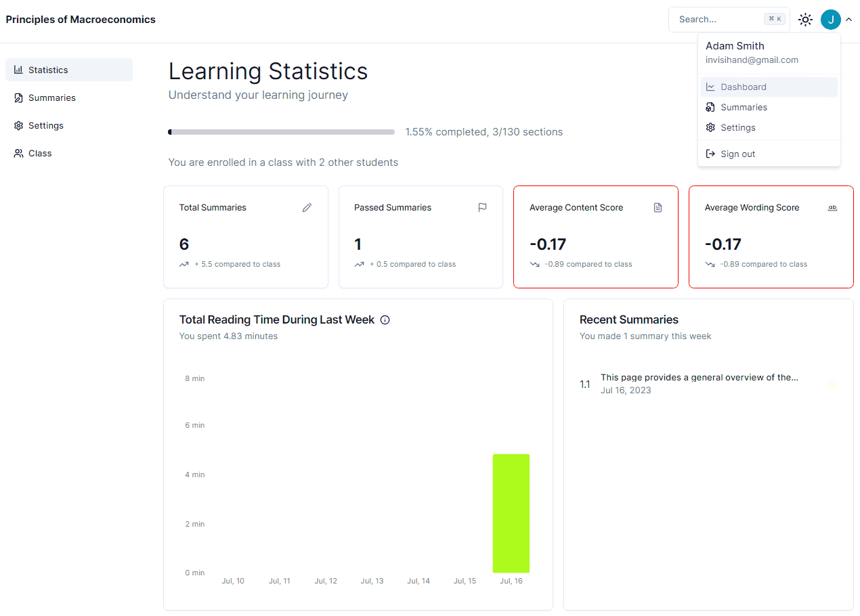Toggle the light/dark theme sun icon
Viewport: 860px width, 616px height.
point(805,20)
